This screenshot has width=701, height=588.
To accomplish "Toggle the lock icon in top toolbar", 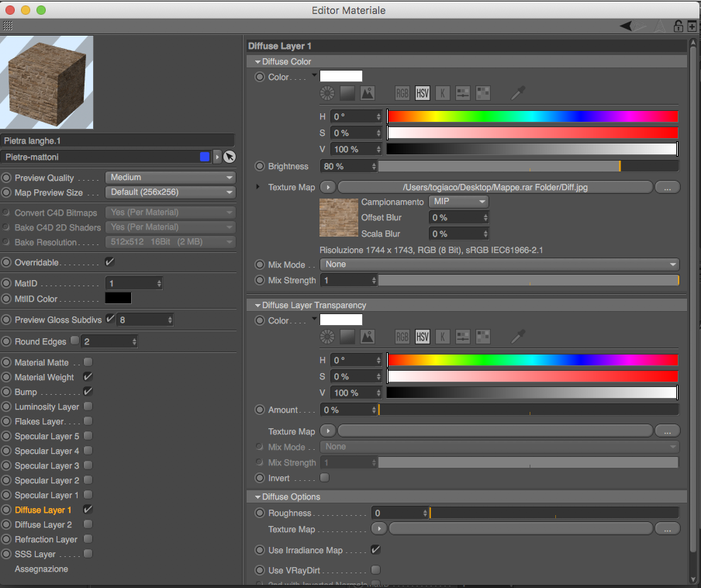I will pyautogui.click(x=679, y=26).
